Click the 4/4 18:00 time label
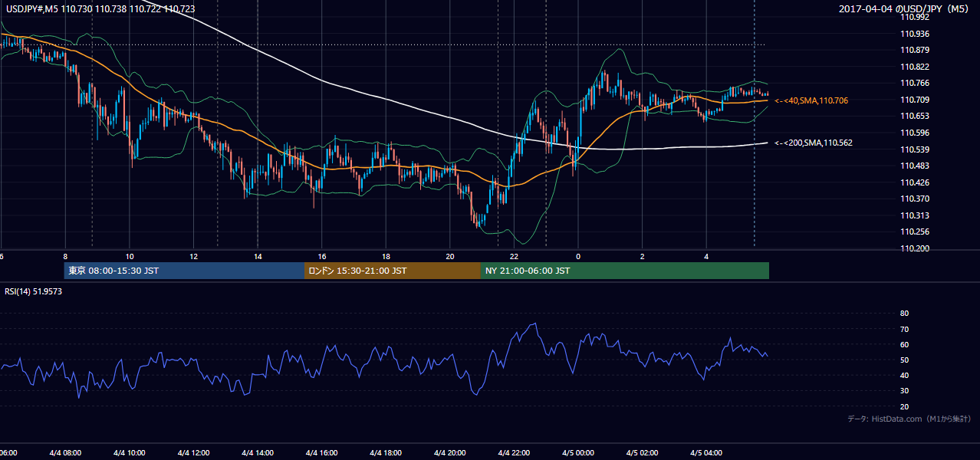The image size is (980, 460). tap(386, 452)
